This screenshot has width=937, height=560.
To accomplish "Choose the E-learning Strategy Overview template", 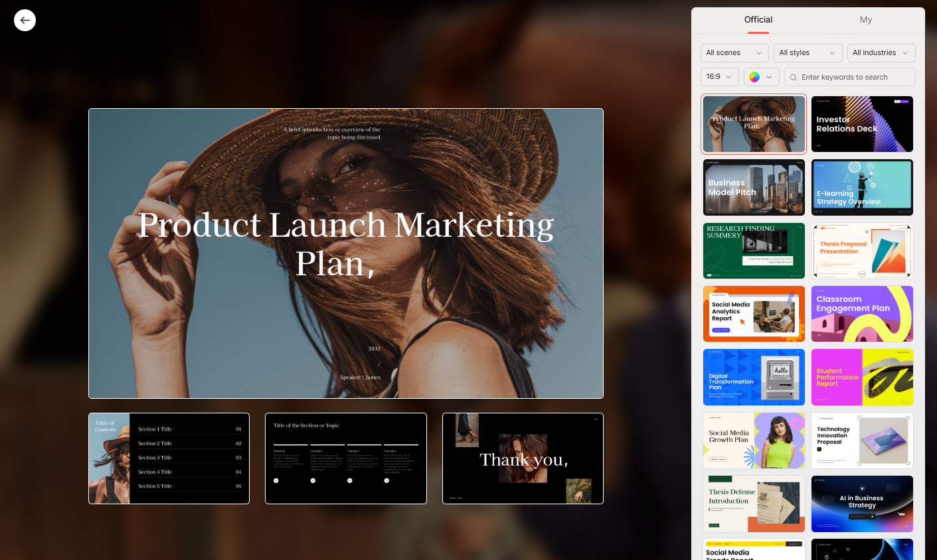I will click(862, 187).
